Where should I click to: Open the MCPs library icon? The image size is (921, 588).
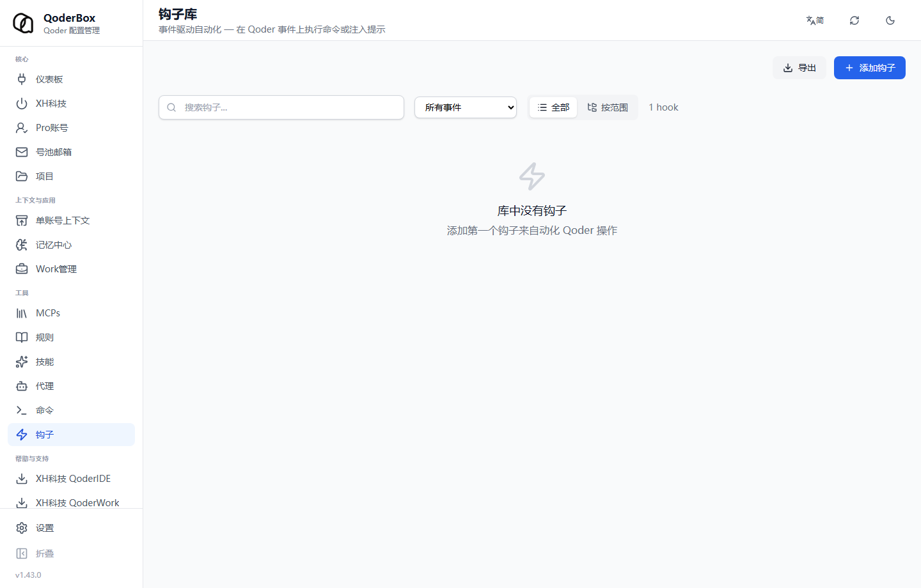(22, 313)
